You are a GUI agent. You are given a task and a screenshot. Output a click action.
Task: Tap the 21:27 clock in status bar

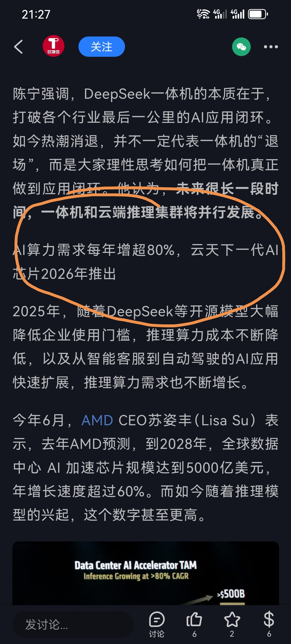tap(36, 14)
